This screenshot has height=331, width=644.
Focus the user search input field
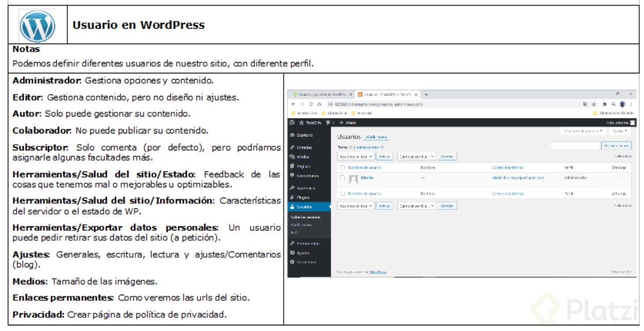pos(576,146)
